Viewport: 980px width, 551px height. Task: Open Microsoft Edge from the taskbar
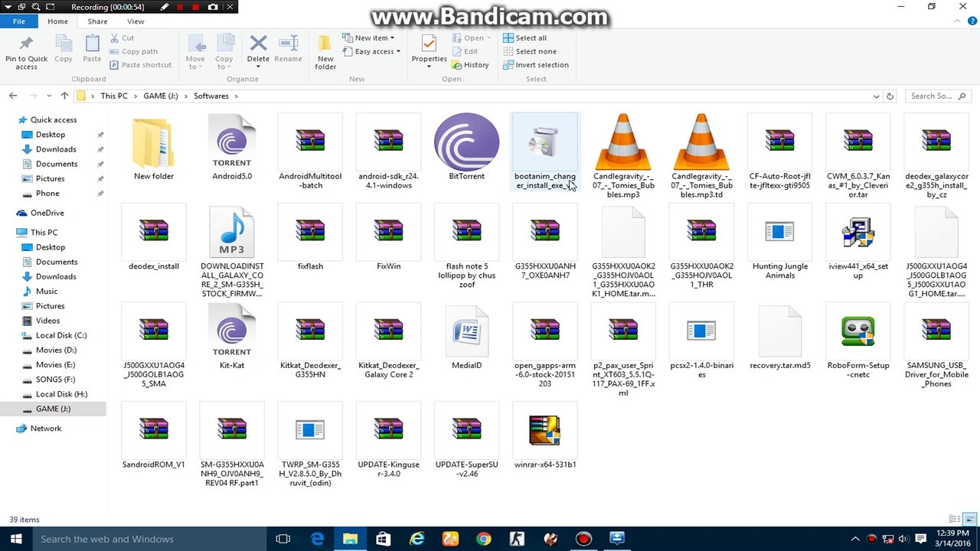(x=317, y=539)
